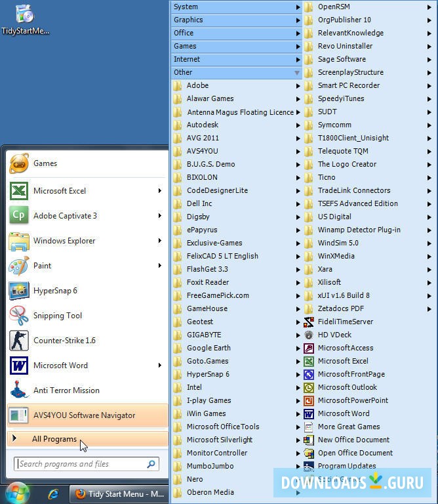The width and height of the screenshot is (438, 504).
Task: Switch to Tidy Start Menu Firefox taskbar button
Action: click(x=119, y=493)
